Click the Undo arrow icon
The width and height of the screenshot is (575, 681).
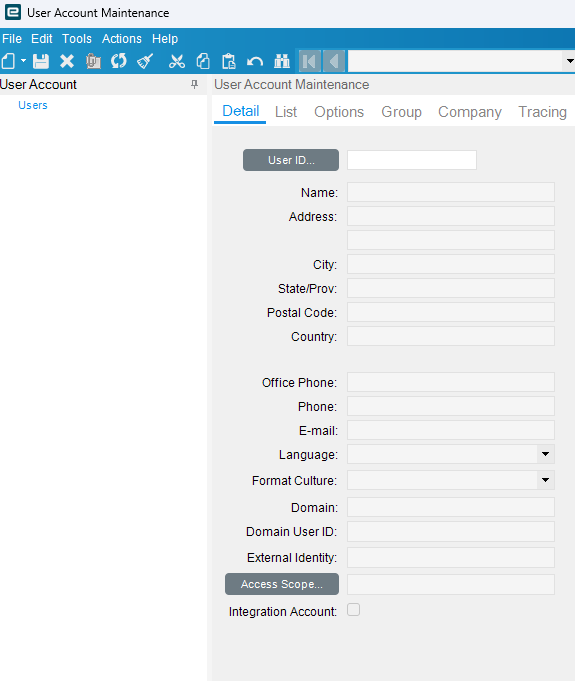[x=255, y=61]
